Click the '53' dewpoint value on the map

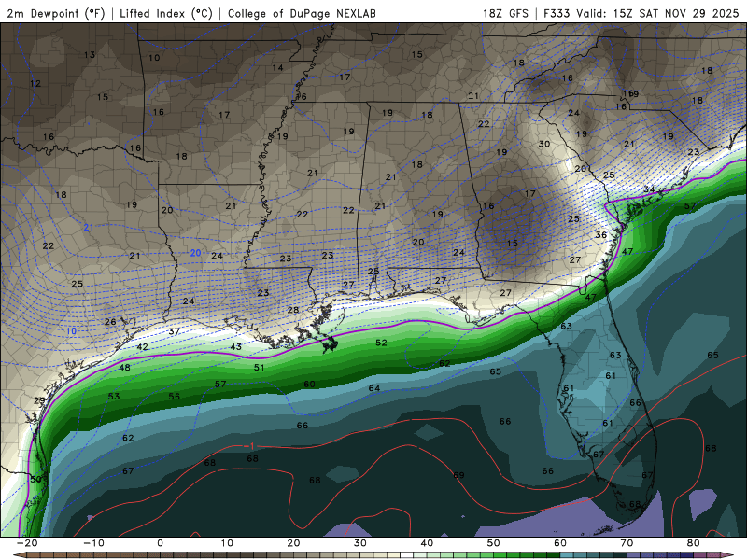(x=114, y=396)
